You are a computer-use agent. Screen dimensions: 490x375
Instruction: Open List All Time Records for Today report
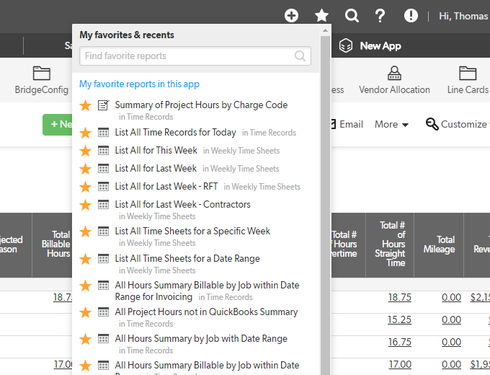(x=175, y=132)
